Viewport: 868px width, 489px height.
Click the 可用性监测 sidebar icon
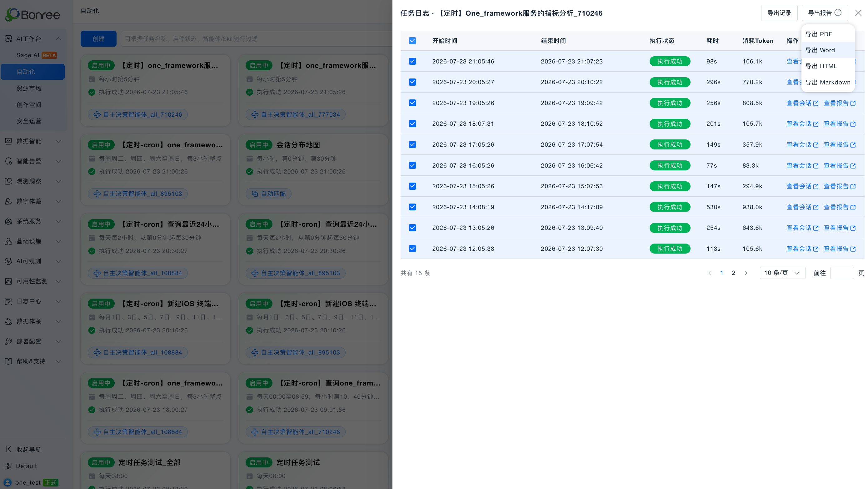pos(8,281)
